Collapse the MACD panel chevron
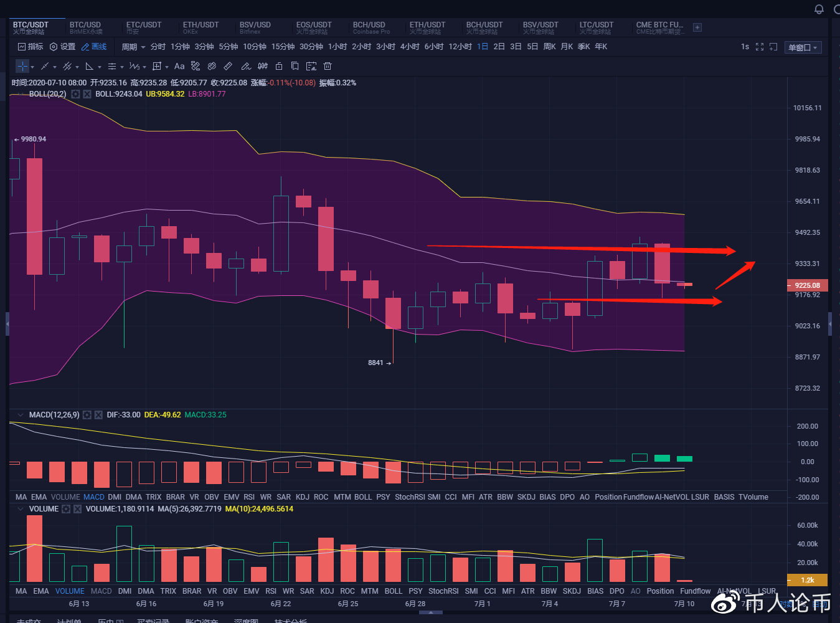The width and height of the screenshot is (840, 623). [x=20, y=415]
